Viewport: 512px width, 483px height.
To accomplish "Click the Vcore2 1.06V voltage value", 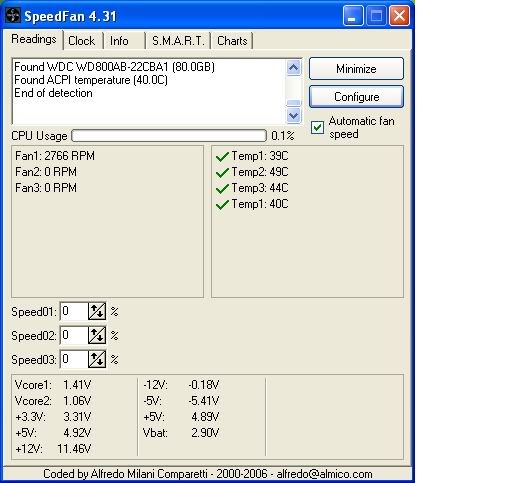I will click(77, 401).
